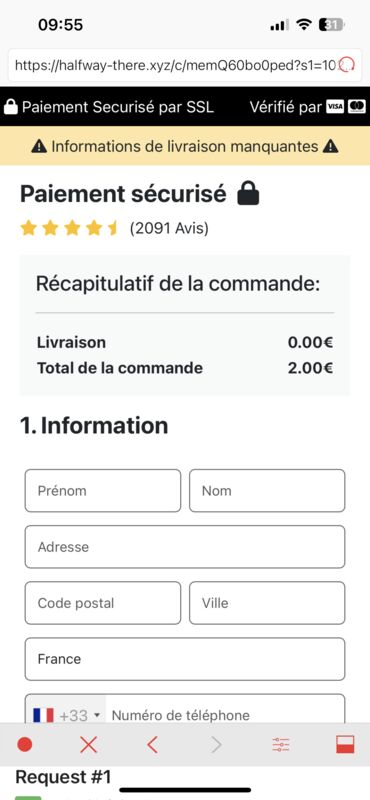The image size is (370, 800).
Task: Go back with the red left chevron
Action: (152, 745)
